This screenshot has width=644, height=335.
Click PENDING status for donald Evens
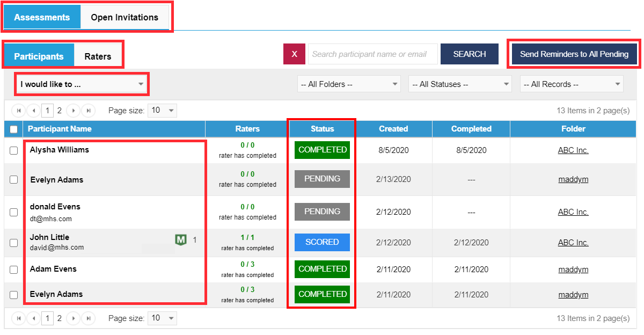pos(322,212)
